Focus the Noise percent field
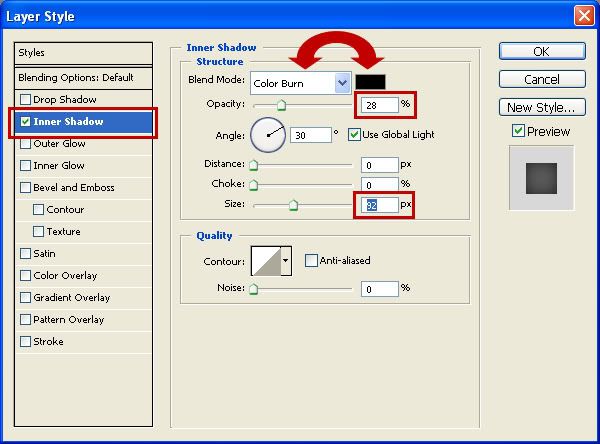Viewport: 600px width, 444px height. tap(380, 289)
